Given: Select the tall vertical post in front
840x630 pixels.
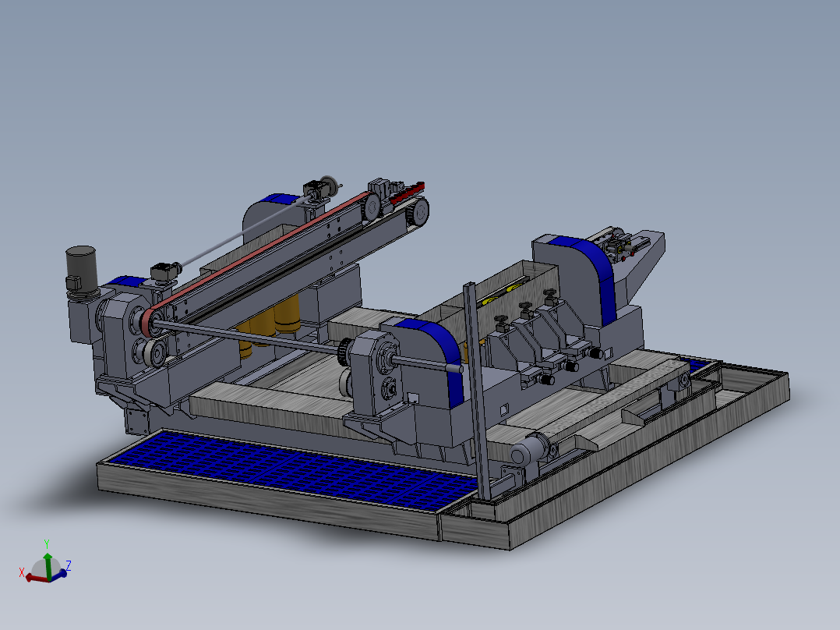Looking at the screenshot, I should (x=477, y=391).
